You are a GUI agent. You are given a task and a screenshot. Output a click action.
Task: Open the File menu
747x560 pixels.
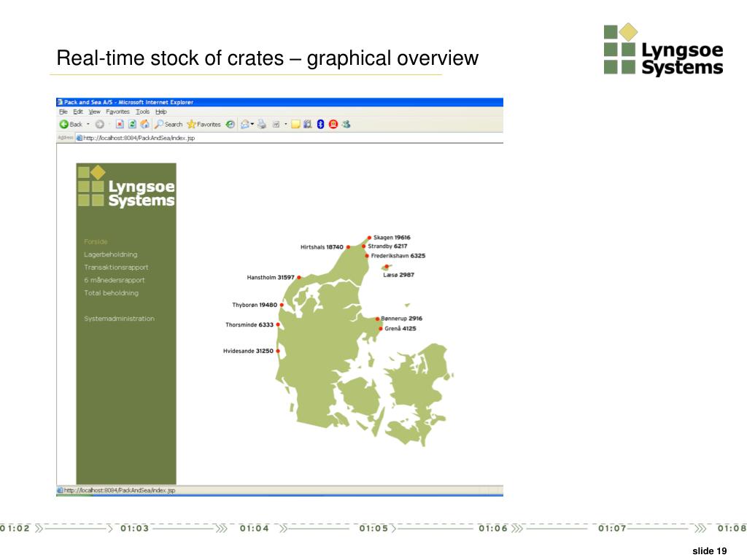click(63, 112)
